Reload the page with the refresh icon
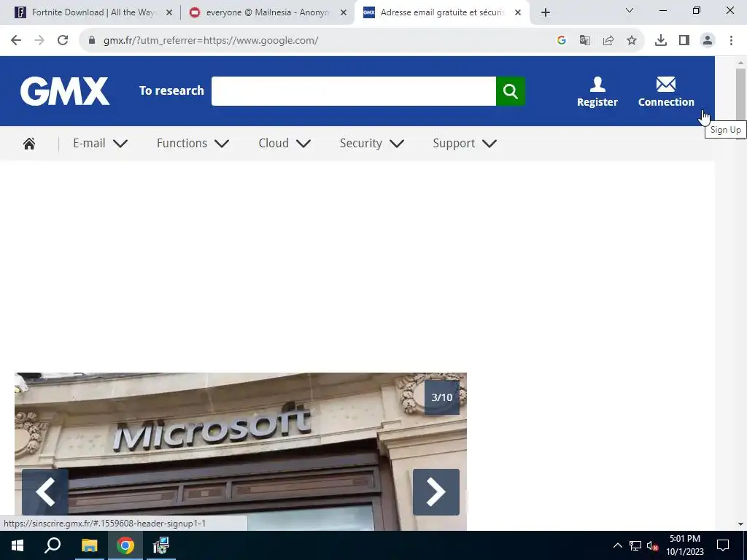Screen dimensions: 747x560 [x=63, y=41]
